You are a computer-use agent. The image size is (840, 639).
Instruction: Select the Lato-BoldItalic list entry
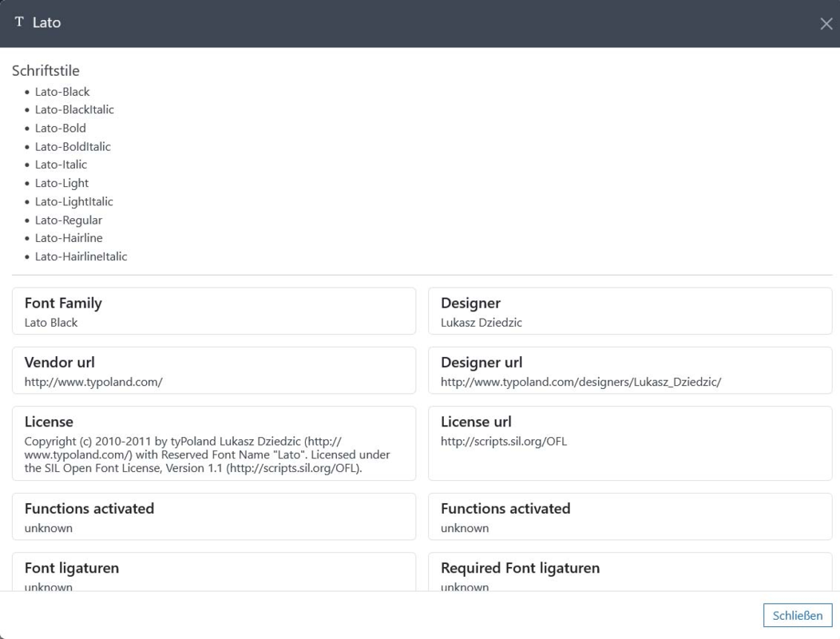pos(73,146)
